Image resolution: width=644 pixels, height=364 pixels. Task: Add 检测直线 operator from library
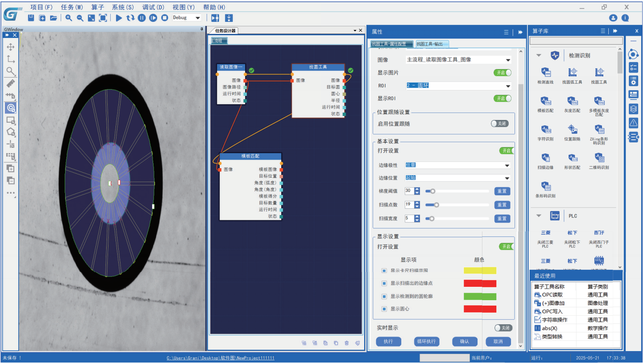pos(546,76)
